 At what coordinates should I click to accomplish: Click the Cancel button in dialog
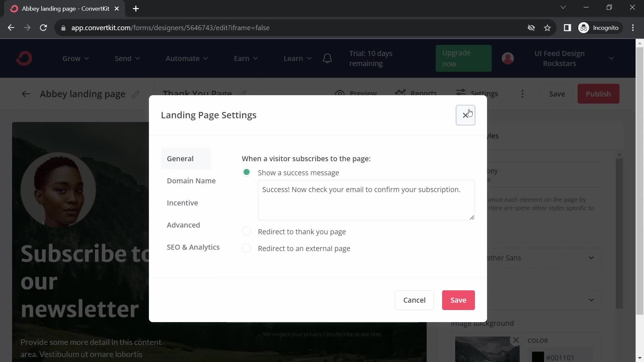pyautogui.click(x=415, y=300)
